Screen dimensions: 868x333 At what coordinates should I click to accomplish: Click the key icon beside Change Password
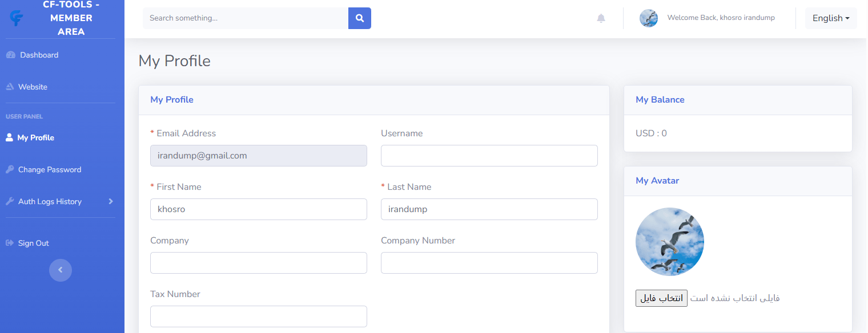[x=10, y=169]
